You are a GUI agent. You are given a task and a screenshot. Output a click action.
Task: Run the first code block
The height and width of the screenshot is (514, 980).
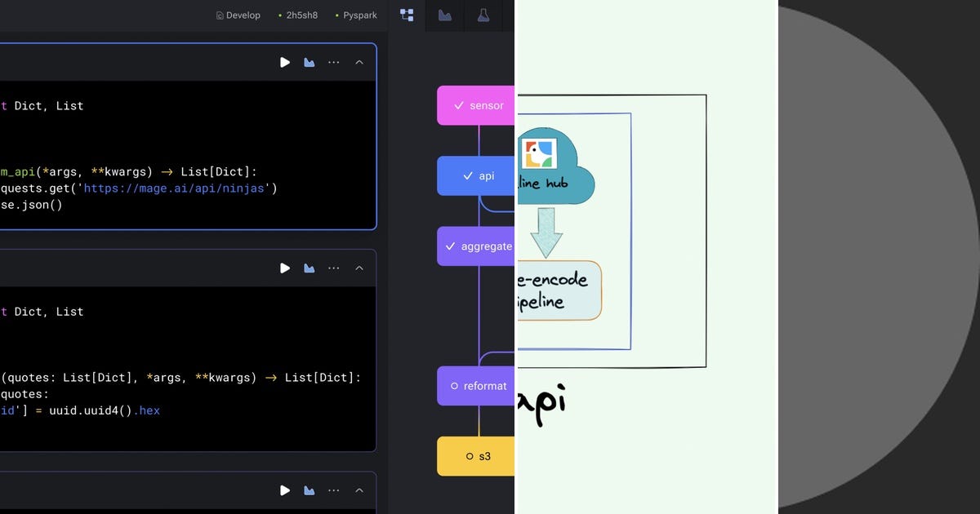pyautogui.click(x=285, y=62)
